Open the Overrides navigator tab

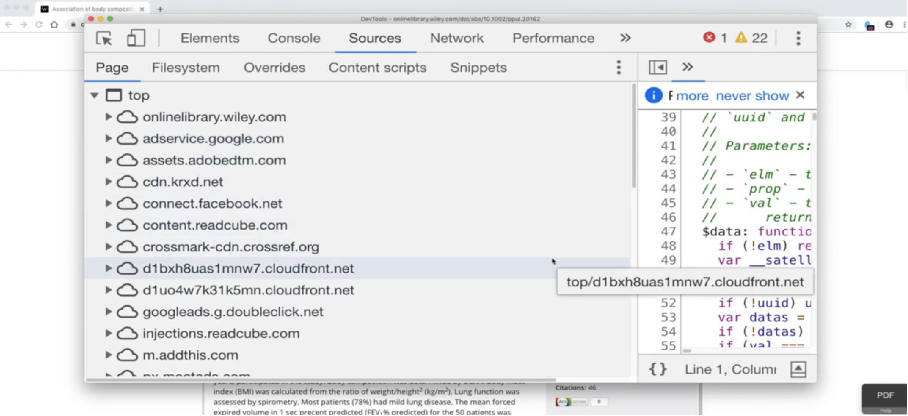(274, 68)
